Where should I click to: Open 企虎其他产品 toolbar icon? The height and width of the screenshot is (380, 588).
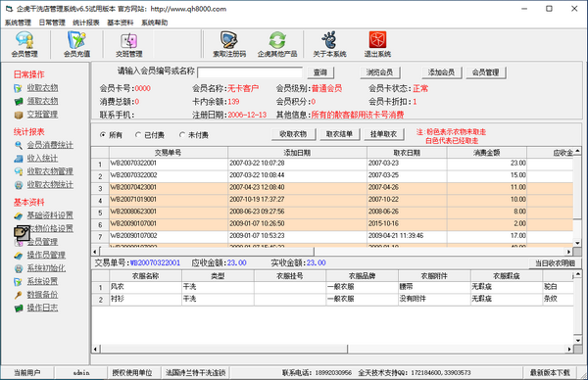(x=277, y=44)
